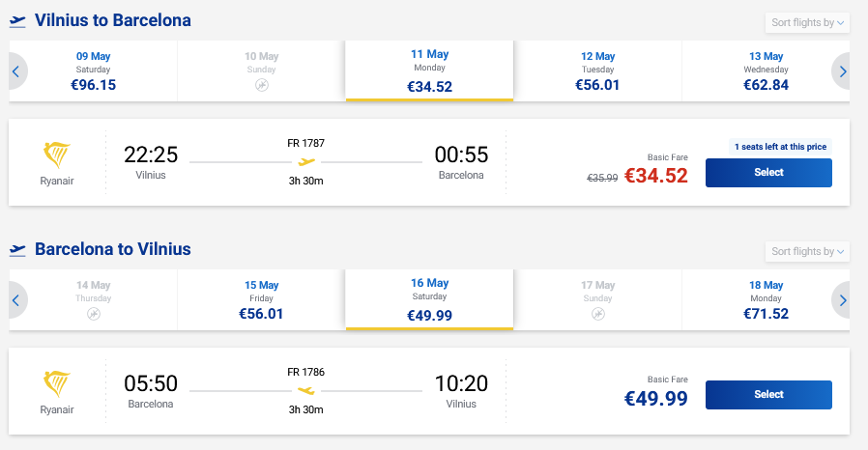Open Sort flights by dropdown for return
868x450 pixels.
[807, 251]
